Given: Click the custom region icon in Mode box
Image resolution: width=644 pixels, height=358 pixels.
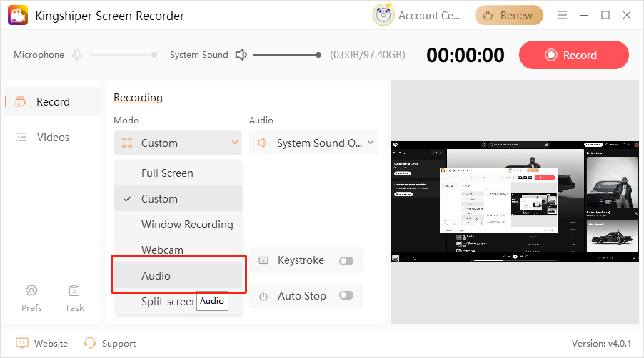Looking at the screenshot, I should click(127, 143).
